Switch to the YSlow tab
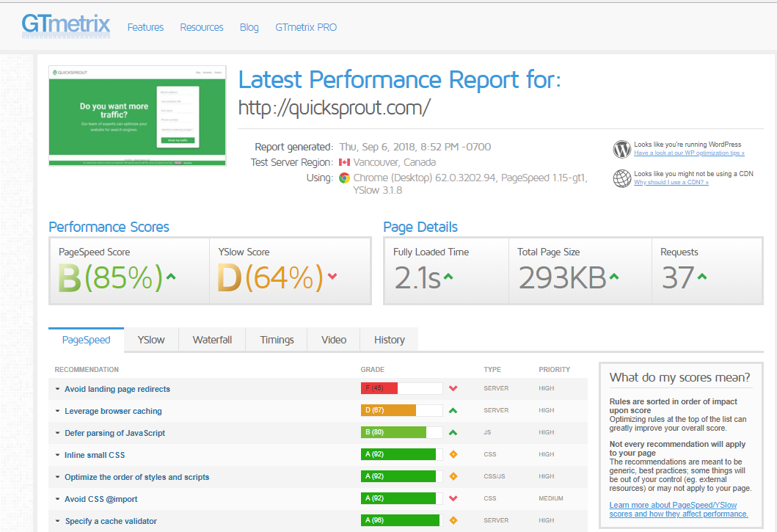The width and height of the screenshot is (777, 532). pos(151,340)
